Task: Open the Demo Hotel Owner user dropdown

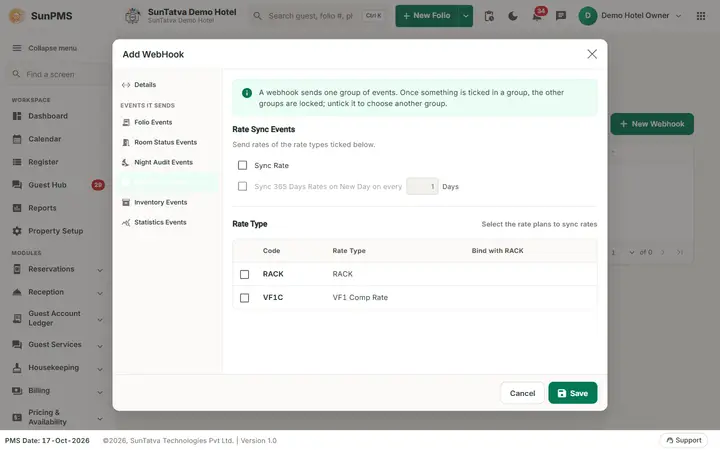Action: point(678,16)
